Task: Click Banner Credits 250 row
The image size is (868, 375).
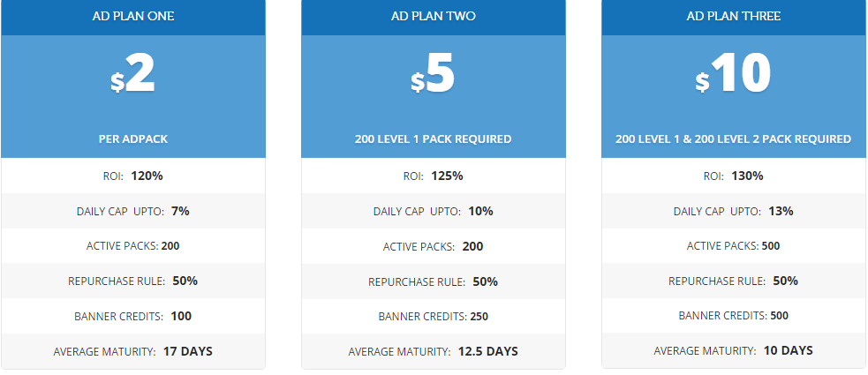Action: pos(433,316)
